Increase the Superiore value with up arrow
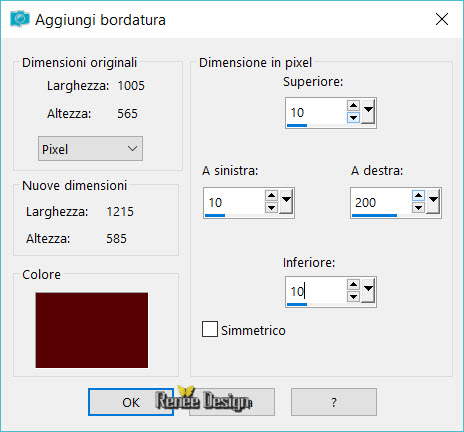464x432 pixels. pyautogui.click(x=353, y=106)
